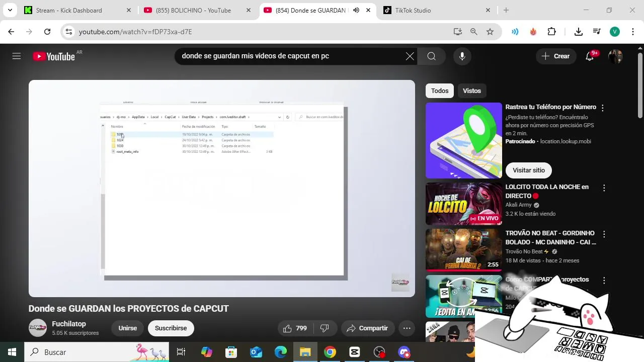
Task: Click Visitar sitio on the ad
Action: click(x=529, y=170)
